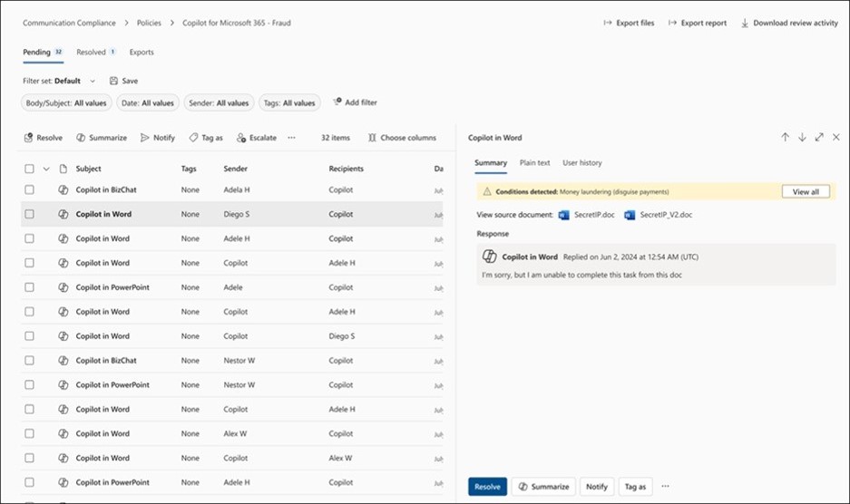
Task: Click the Copilot icon on the Diego S sender row
Action: click(x=63, y=214)
